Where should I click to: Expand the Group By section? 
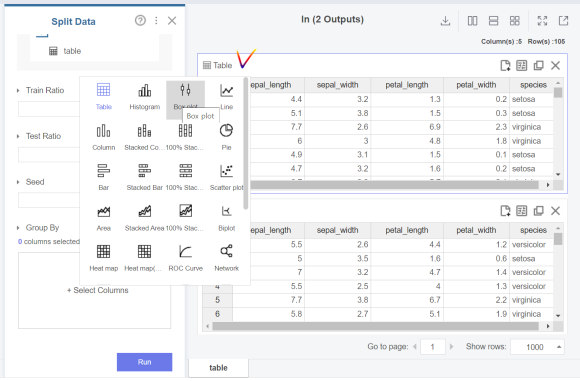coord(18,228)
